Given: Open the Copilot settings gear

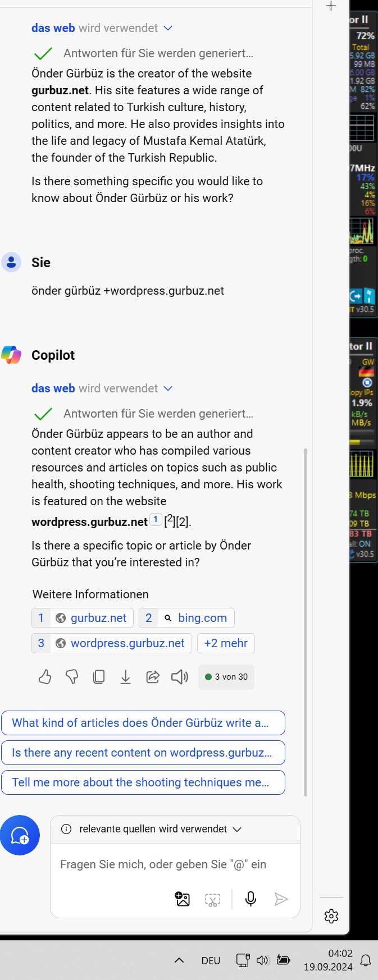Looking at the screenshot, I should tap(331, 916).
